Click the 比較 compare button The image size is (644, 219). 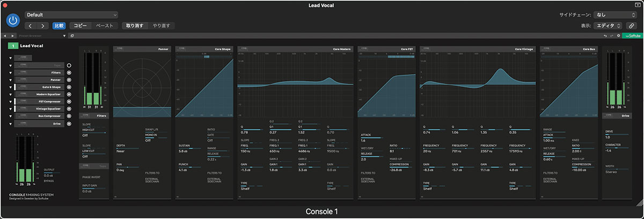click(59, 26)
